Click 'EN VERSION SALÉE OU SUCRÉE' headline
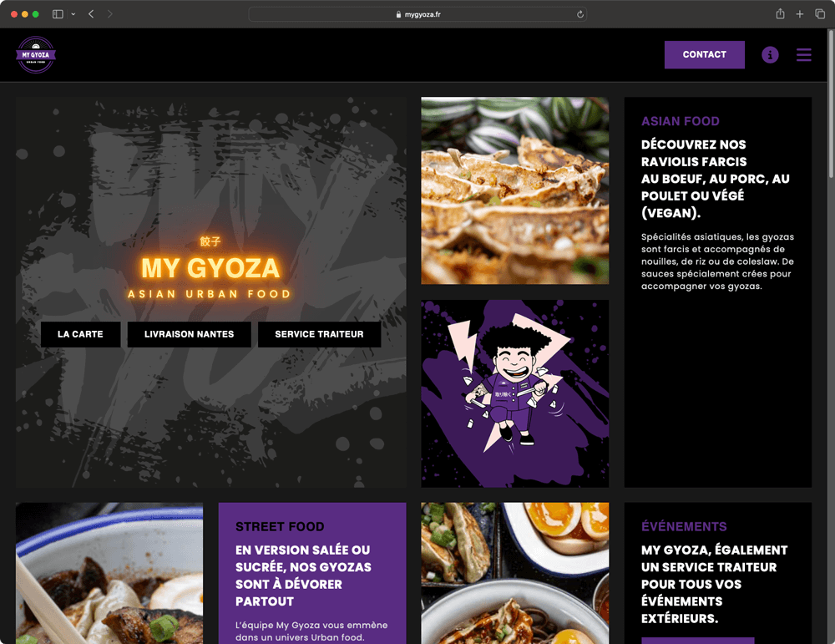Image resolution: width=835 pixels, height=644 pixels. pos(304,576)
